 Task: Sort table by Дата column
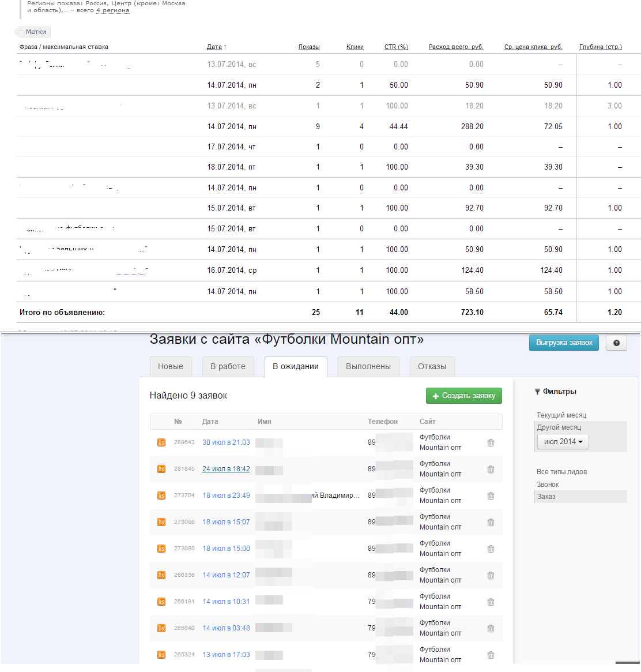tap(214, 47)
